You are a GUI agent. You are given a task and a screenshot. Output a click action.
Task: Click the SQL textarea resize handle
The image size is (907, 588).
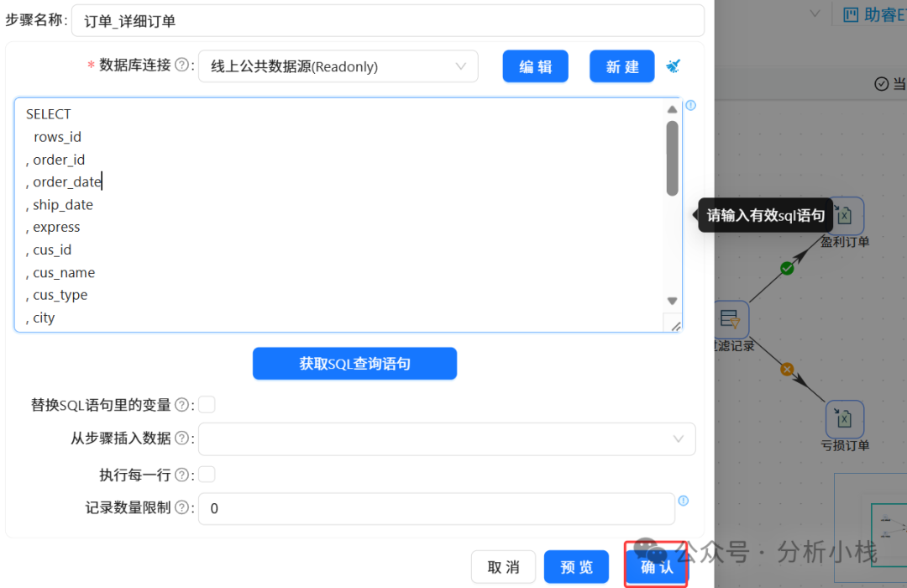675,326
